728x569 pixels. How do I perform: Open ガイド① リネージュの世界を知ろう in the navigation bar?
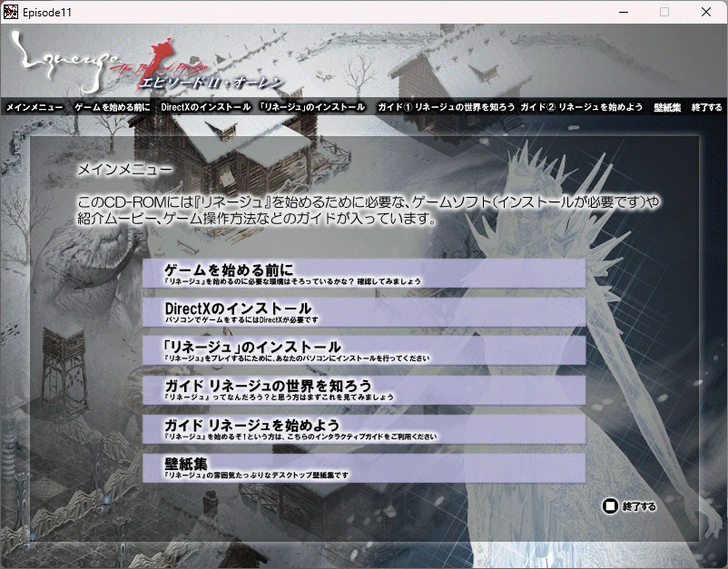coord(447,107)
